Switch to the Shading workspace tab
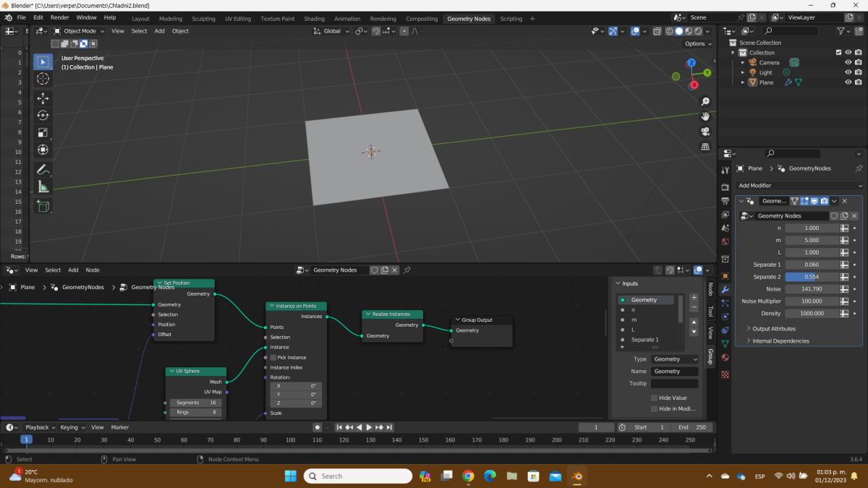 314,19
